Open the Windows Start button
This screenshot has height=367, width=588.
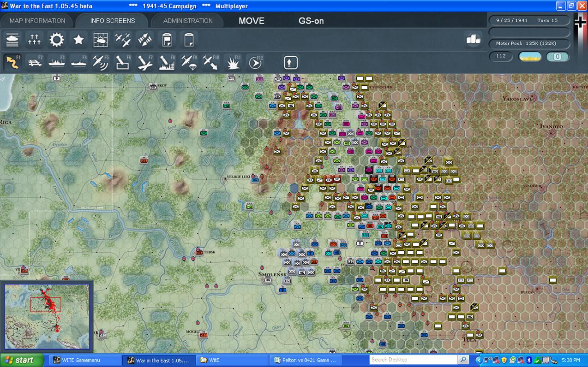[22, 360]
